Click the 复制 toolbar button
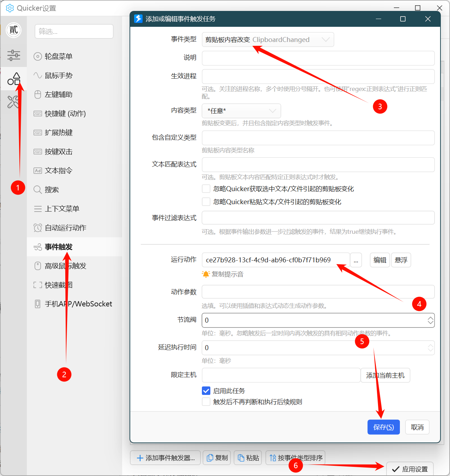 coord(217,458)
